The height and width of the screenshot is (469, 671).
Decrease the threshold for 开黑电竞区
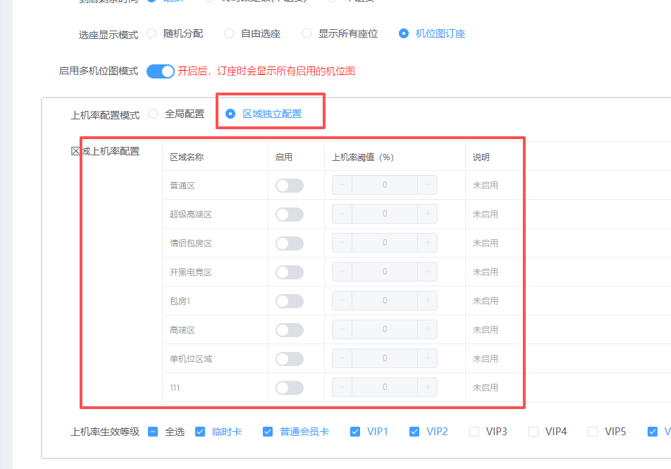pos(342,271)
